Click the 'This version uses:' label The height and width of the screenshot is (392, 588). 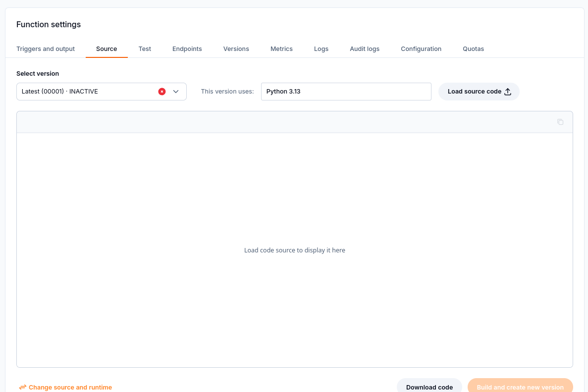[227, 92]
